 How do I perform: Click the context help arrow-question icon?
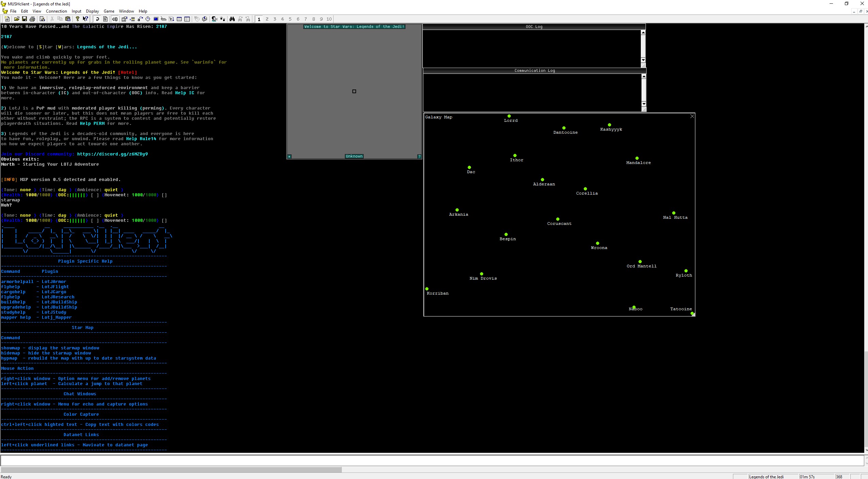(x=85, y=19)
